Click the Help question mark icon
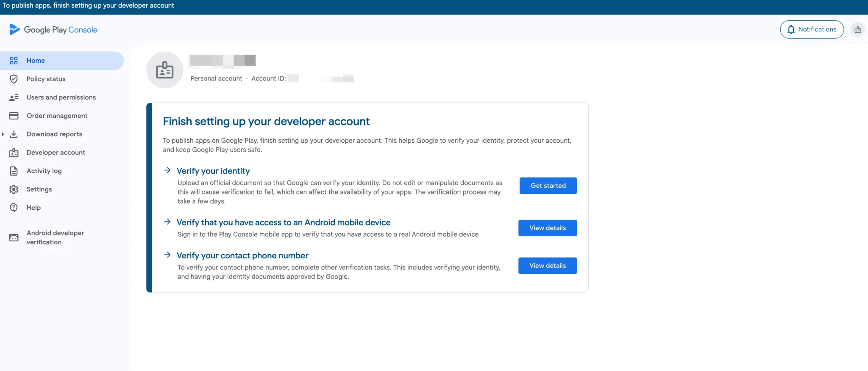This screenshot has width=868, height=371. tap(14, 208)
